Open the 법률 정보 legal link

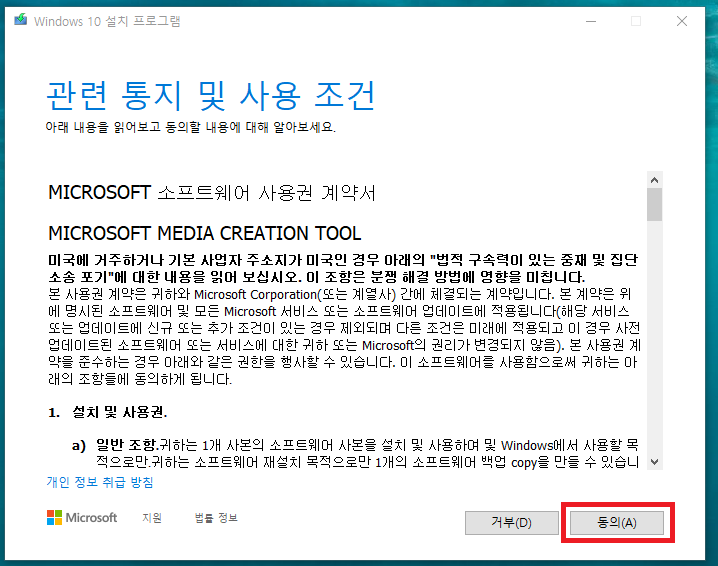click(216, 517)
